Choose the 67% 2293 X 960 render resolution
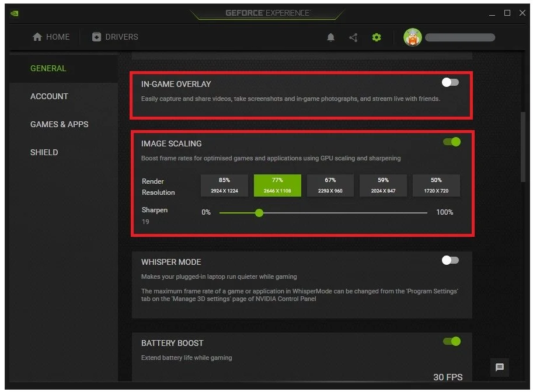Viewport: 533px width, 392px height. pos(330,185)
